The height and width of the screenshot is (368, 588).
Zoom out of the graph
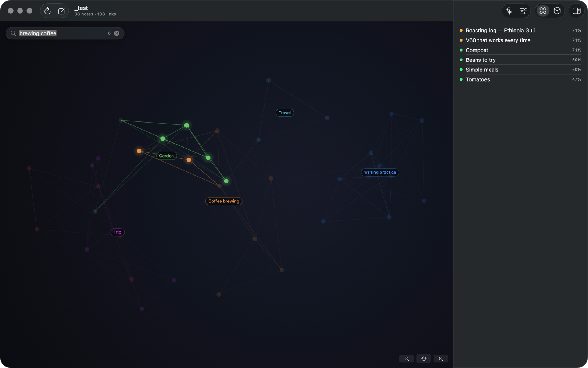[x=406, y=359]
